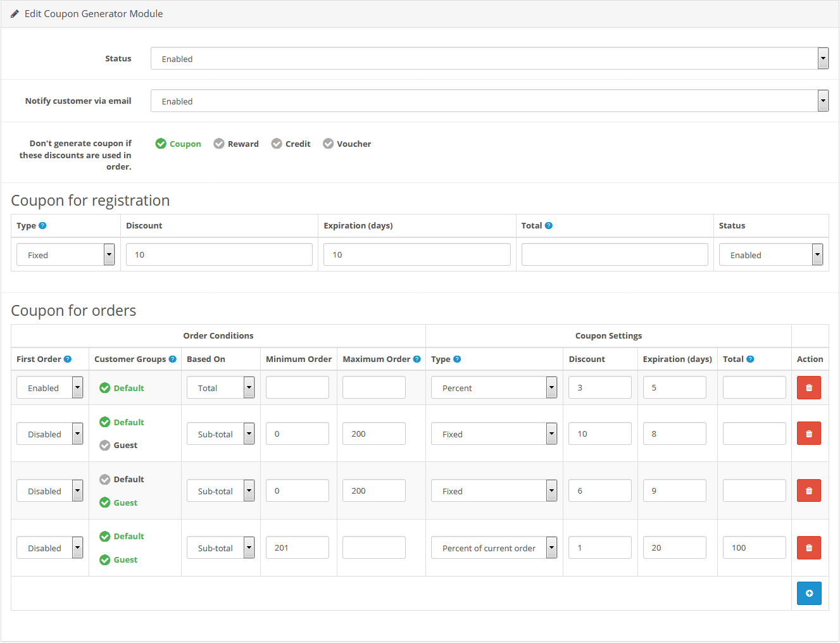Click the registration coupon Total field
The image size is (840, 643).
[615, 254]
